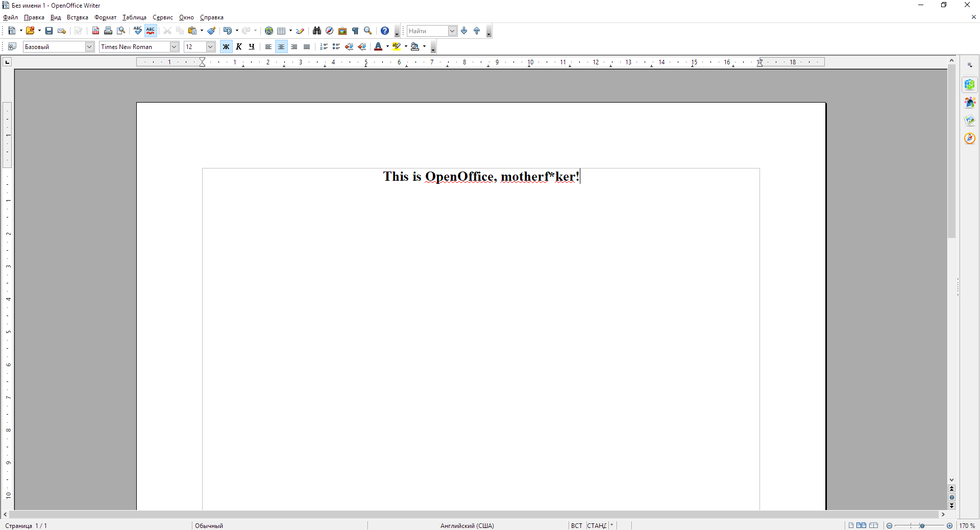
Task: Open New document type dropdown arrow
Action: coord(21,31)
